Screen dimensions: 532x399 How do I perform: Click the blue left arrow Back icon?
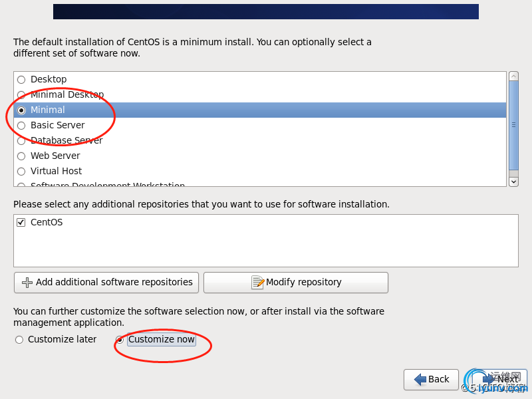click(x=420, y=379)
